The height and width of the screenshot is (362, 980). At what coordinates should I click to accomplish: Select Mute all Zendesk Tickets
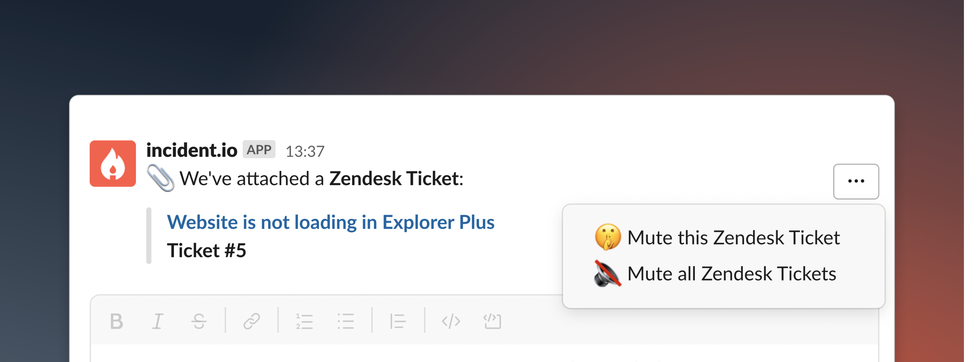tap(716, 273)
